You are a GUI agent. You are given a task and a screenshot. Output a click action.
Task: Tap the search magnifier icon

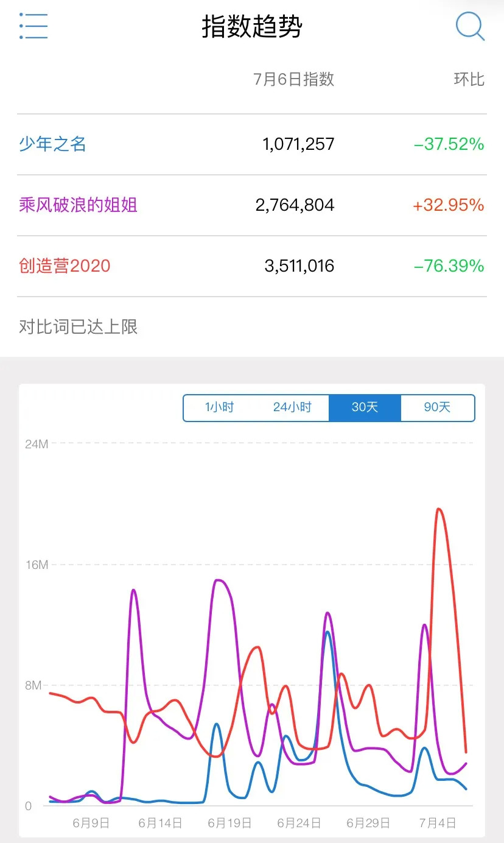tap(470, 26)
